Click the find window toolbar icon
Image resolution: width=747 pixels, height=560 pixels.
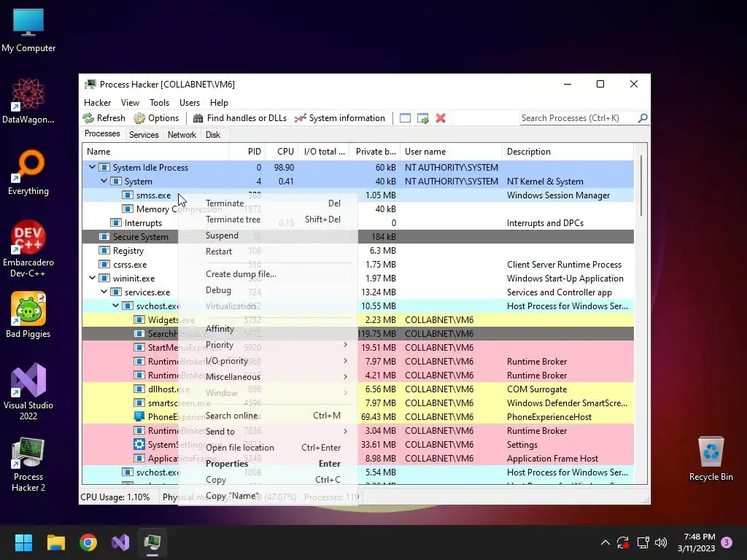(x=405, y=118)
